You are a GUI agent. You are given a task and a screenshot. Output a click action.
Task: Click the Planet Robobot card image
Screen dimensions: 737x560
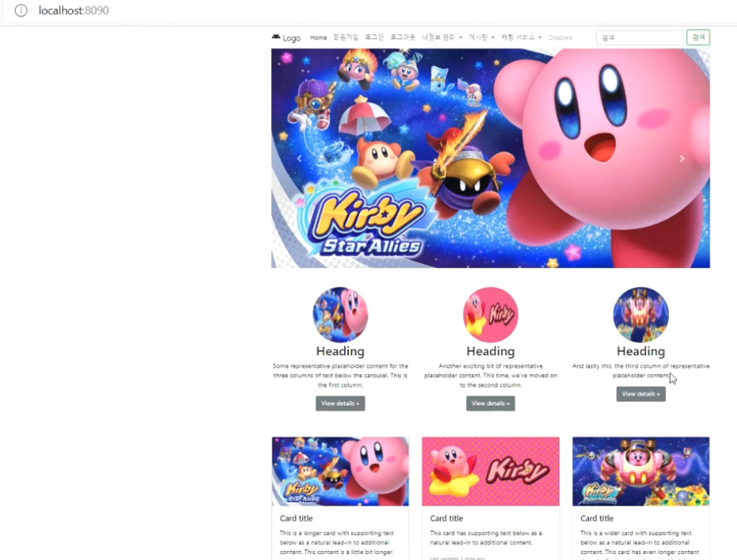coord(641,472)
